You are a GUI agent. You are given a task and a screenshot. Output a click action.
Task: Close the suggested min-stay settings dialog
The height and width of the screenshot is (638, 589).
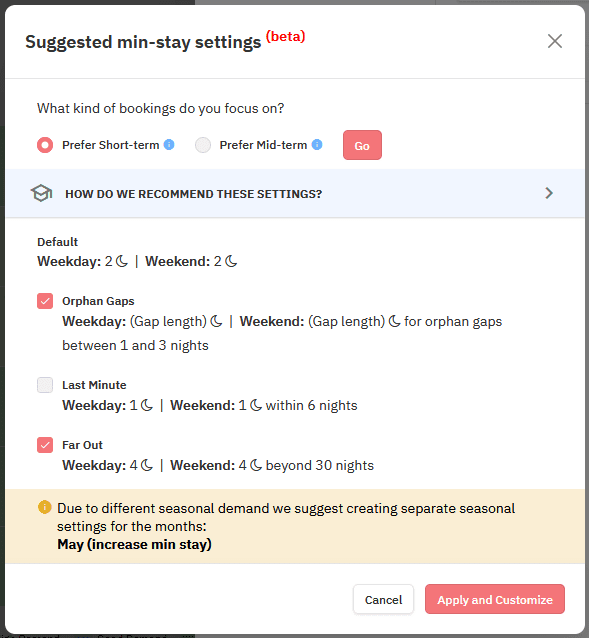(554, 41)
